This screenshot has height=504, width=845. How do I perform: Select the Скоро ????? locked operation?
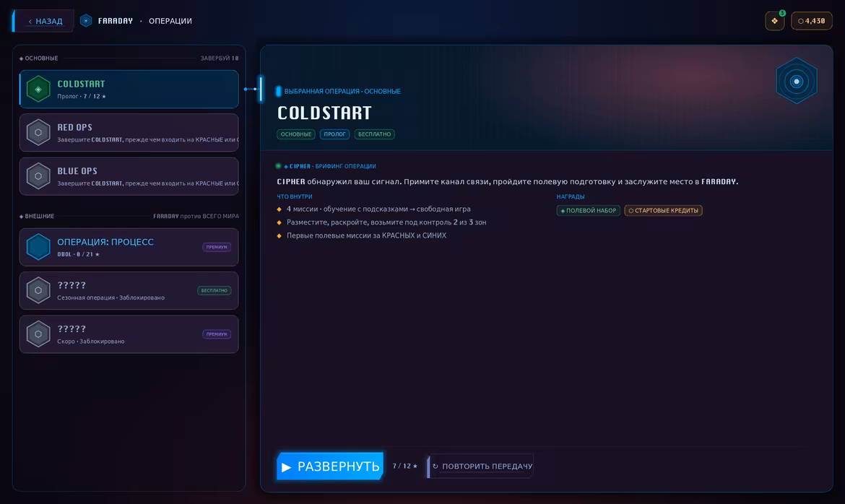(x=129, y=334)
